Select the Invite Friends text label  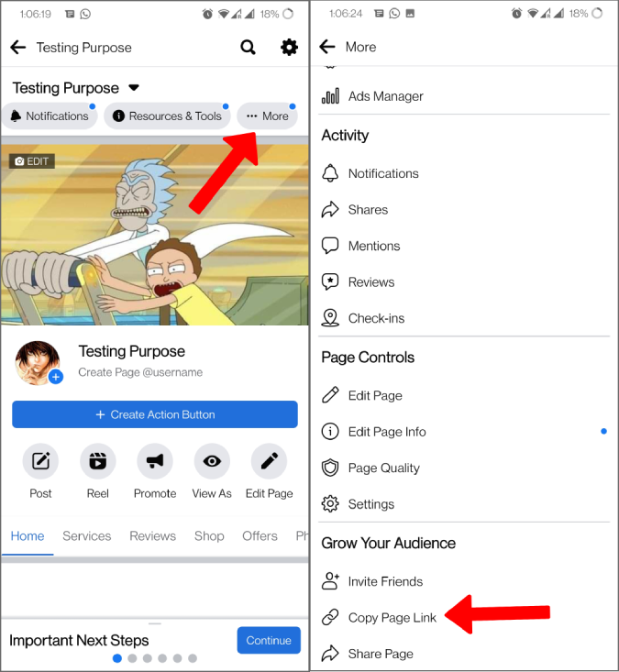(x=385, y=581)
